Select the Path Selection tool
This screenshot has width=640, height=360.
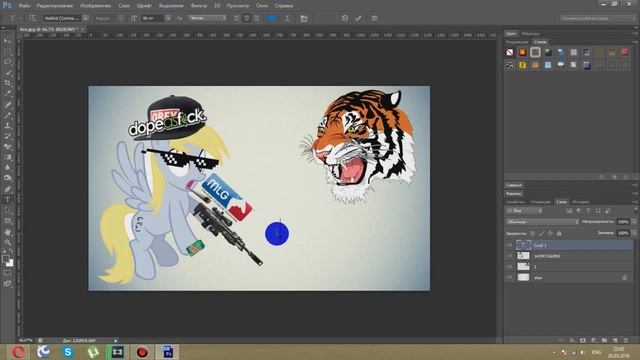pyautogui.click(x=7, y=210)
